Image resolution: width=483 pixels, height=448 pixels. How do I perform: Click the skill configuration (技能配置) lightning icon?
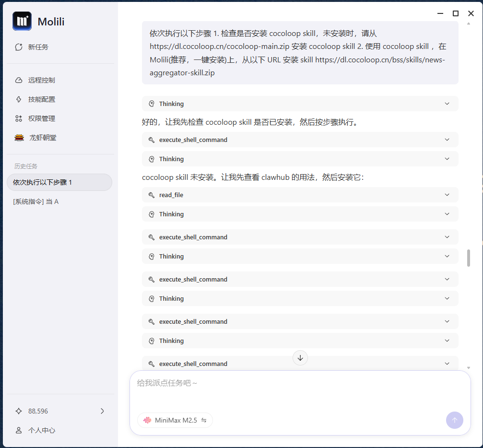pyautogui.click(x=19, y=99)
